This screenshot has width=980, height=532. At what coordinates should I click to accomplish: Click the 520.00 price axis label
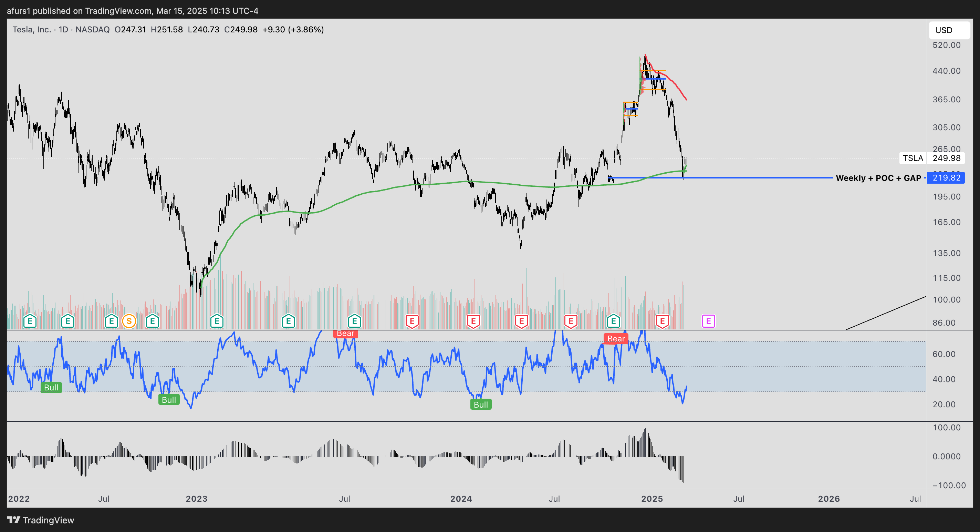coord(946,45)
